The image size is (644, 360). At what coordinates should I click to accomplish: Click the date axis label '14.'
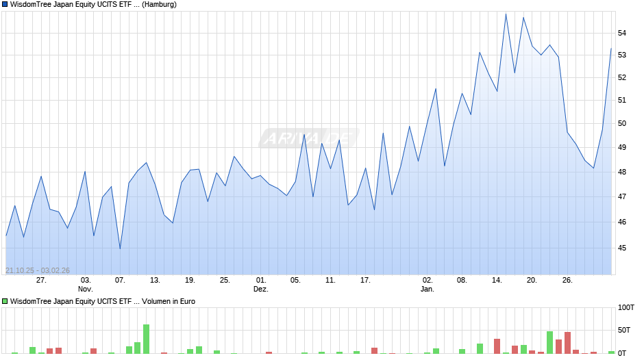[497, 281]
